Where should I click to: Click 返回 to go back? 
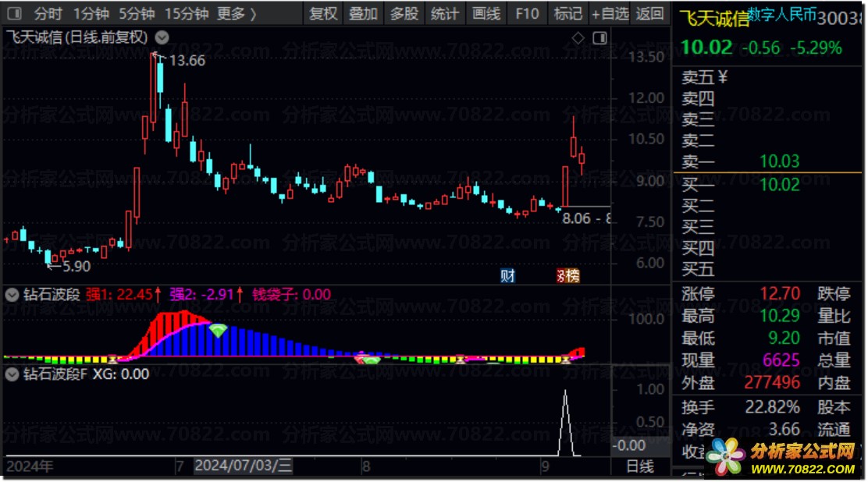(649, 13)
